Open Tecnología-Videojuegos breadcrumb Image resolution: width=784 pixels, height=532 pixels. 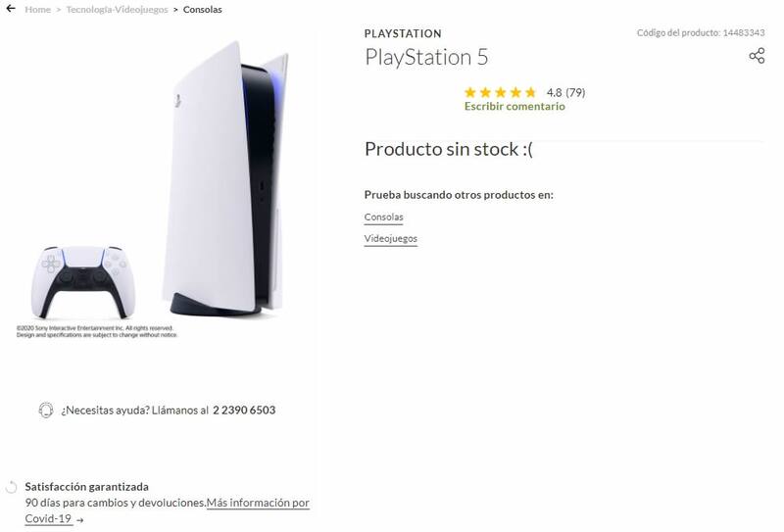(117, 10)
